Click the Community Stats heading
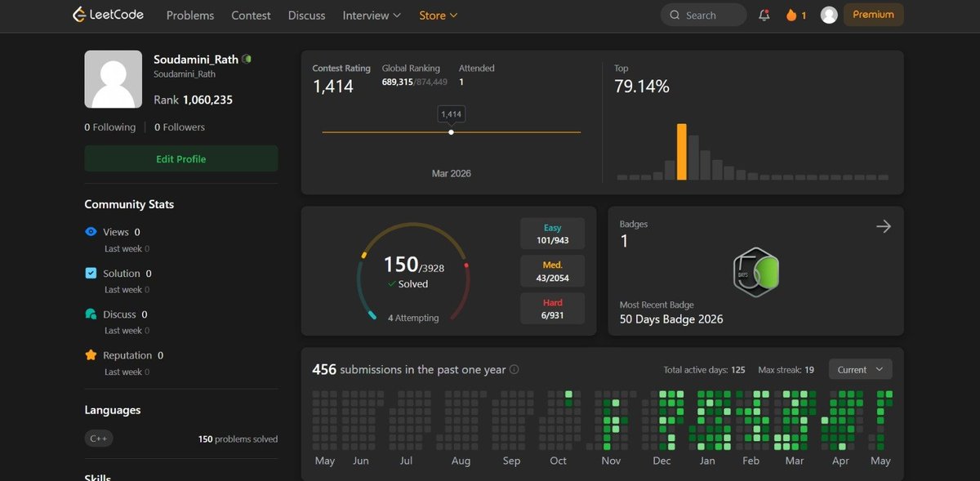Viewport: 980px width, 481px height. point(129,204)
